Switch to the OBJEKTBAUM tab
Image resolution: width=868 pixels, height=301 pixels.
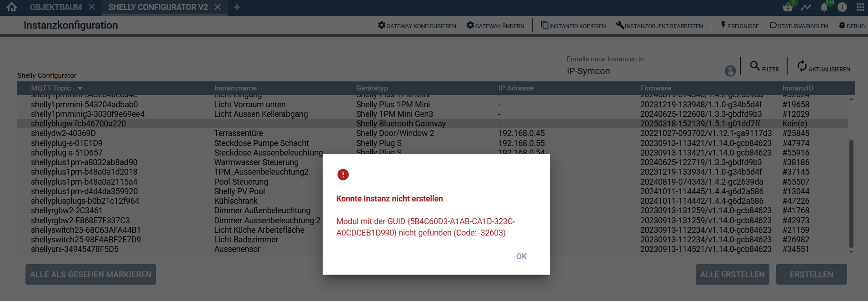coord(56,7)
